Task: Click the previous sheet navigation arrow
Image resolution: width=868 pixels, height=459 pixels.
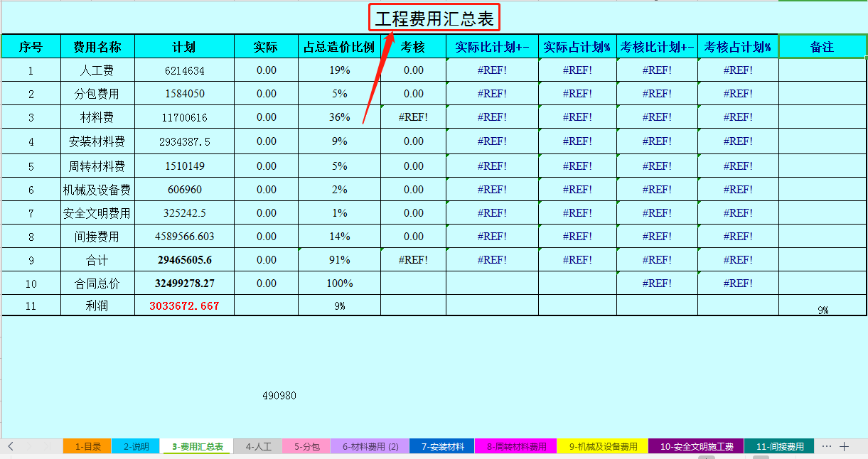Action: pyautogui.click(x=11, y=446)
